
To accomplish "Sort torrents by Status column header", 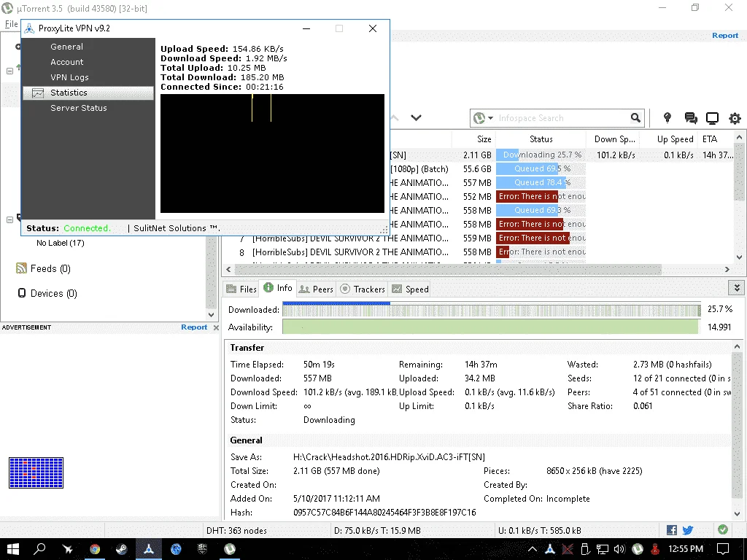I will click(x=541, y=139).
